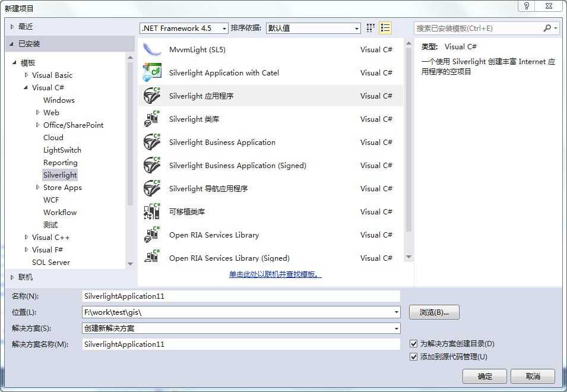Click the Silverlight 类库 template icon
The width and height of the screenshot is (567, 392).
[x=152, y=119]
